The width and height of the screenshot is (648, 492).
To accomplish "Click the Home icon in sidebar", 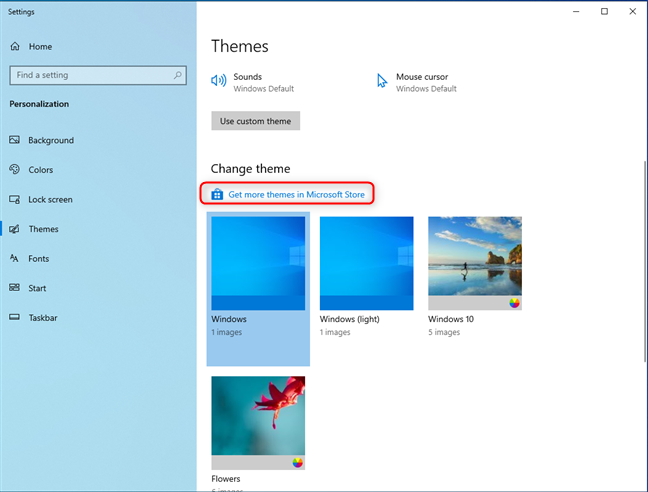I will tap(15, 46).
